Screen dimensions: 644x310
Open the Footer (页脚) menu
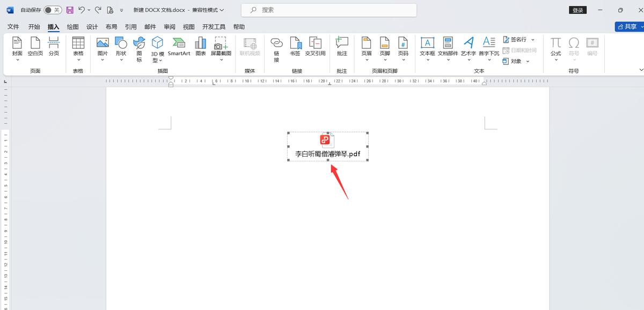(x=385, y=48)
